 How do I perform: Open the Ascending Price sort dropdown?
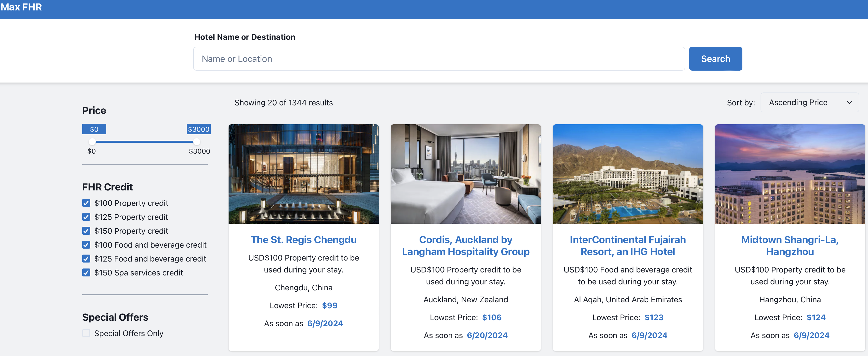pyautogui.click(x=809, y=102)
